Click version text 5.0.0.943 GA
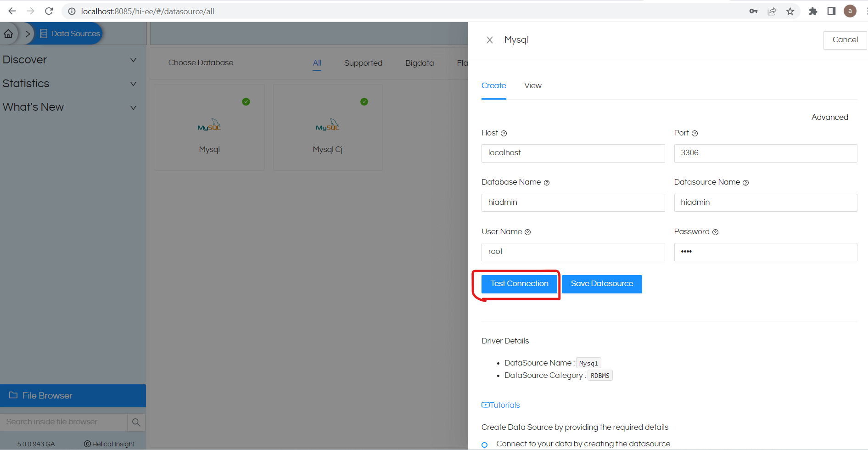Screen dimensions: 868x450 (x=36, y=444)
